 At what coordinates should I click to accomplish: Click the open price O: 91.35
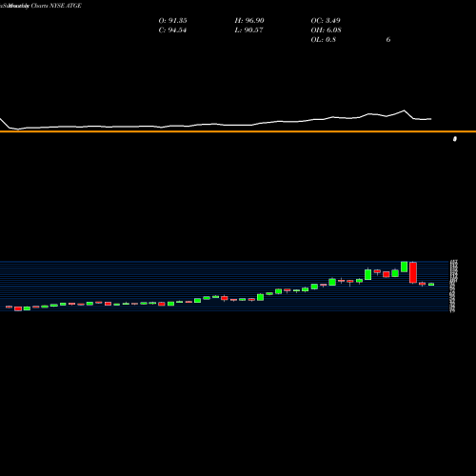(172, 21)
